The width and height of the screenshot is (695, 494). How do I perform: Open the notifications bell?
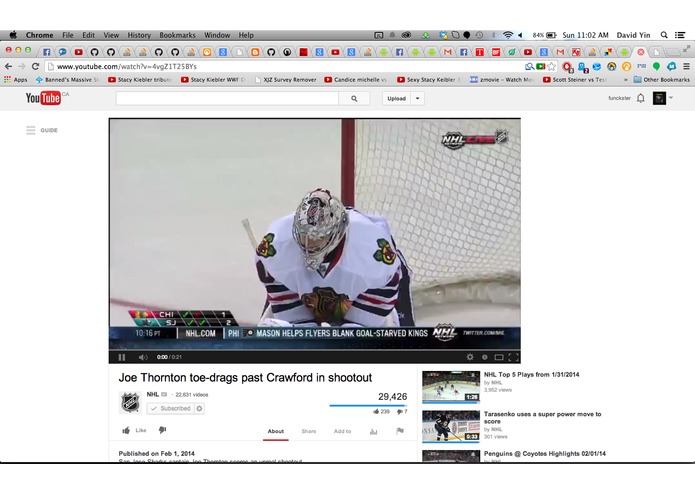click(x=640, y=98)
